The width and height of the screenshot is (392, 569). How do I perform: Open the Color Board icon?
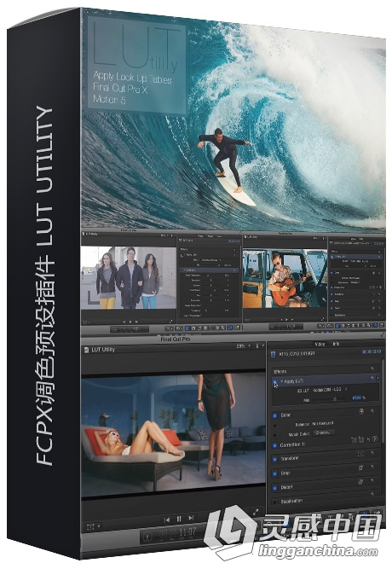click(x=361, y=411)
